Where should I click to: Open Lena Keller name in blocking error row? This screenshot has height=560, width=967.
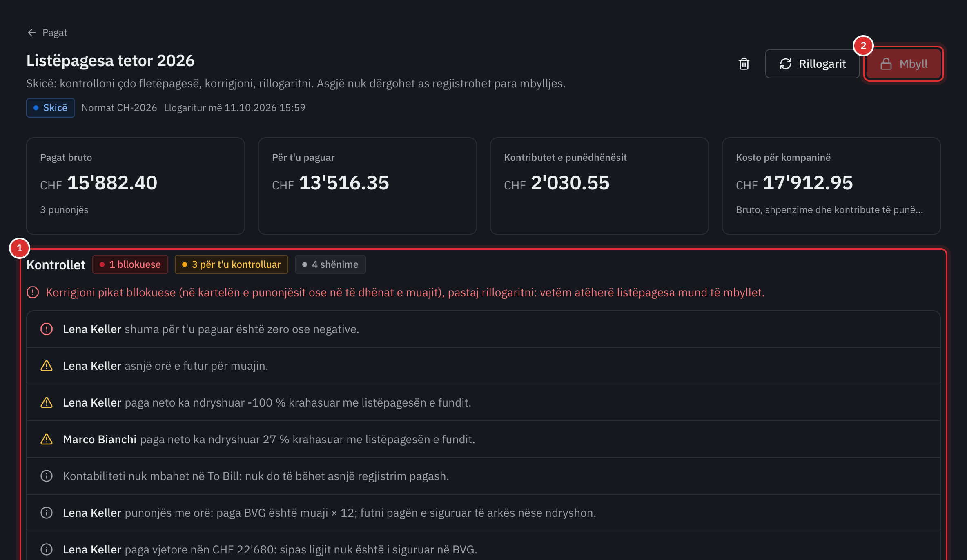coord(92,329)
